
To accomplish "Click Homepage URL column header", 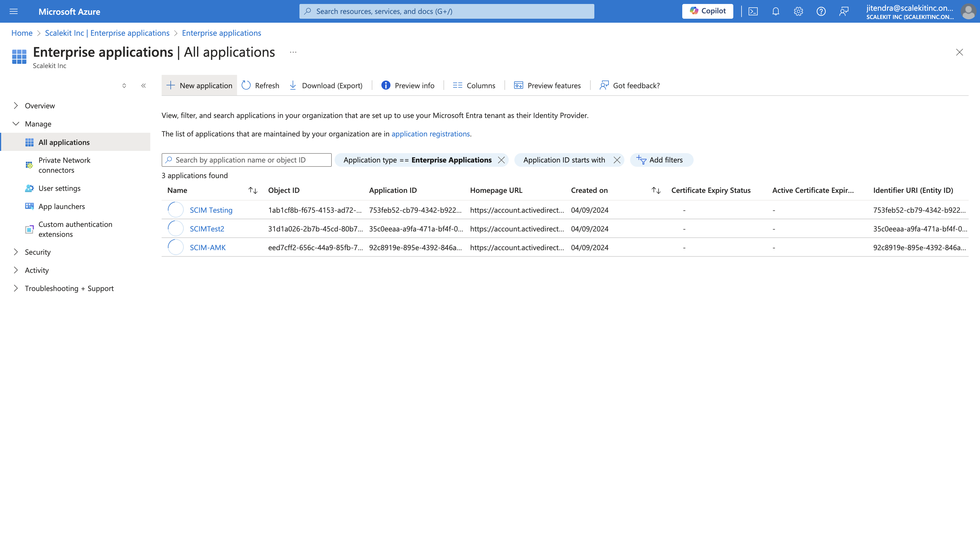I will click(496, 190).
